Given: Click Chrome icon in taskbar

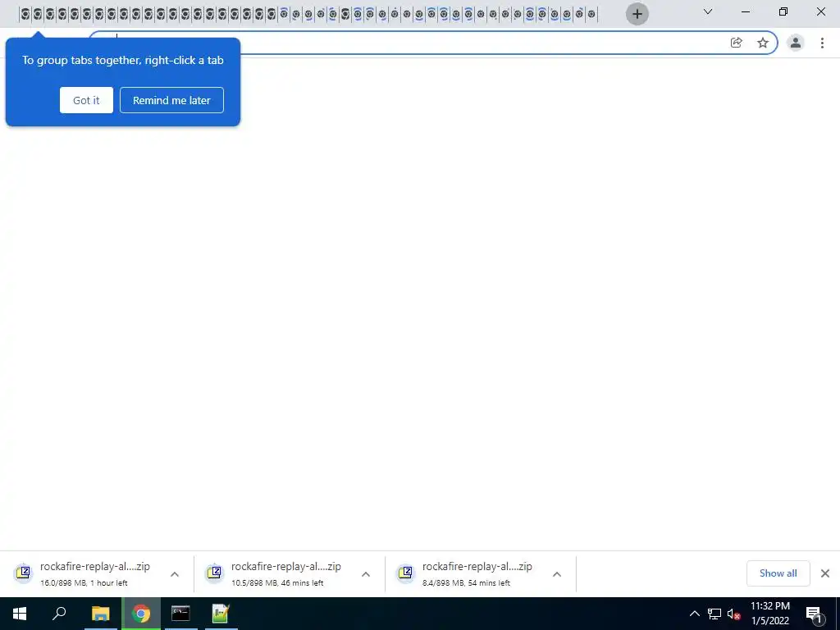Looking at the screenshot, I should [x=141, y=614].
